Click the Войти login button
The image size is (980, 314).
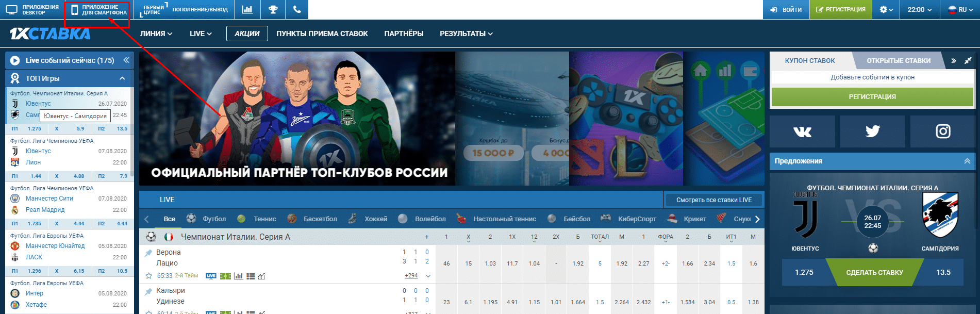pos(786,9)
